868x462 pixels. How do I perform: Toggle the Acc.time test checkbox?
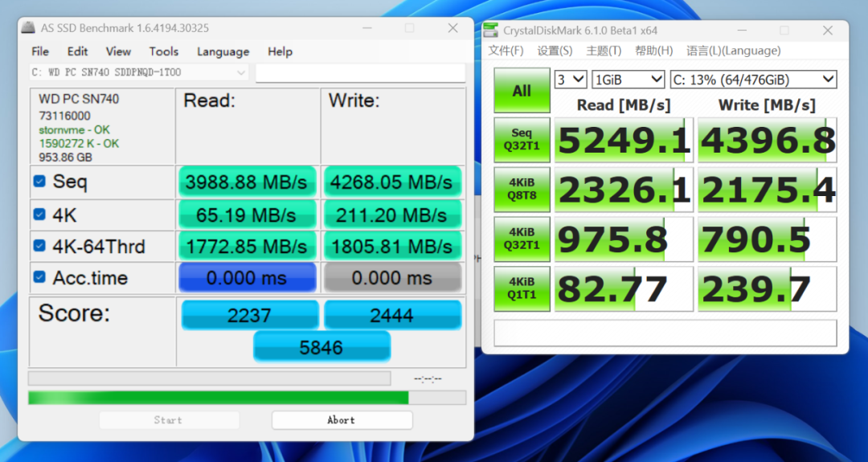point(39,276)
